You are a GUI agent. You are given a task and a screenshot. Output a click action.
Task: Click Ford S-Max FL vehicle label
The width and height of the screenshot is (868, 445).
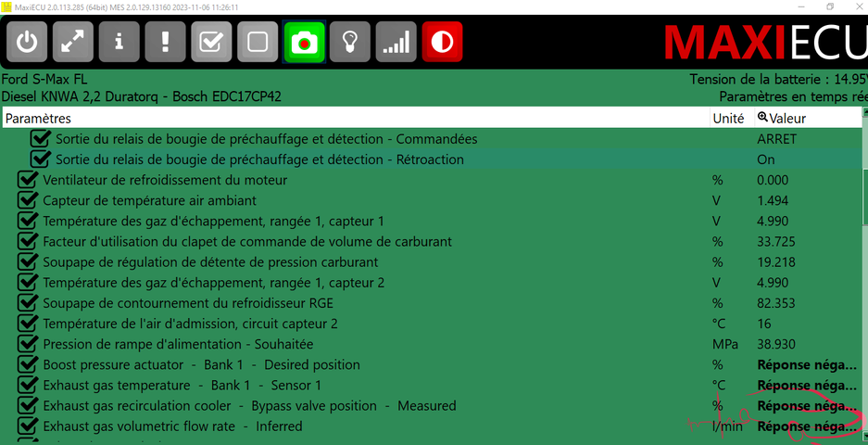point(44,79)
